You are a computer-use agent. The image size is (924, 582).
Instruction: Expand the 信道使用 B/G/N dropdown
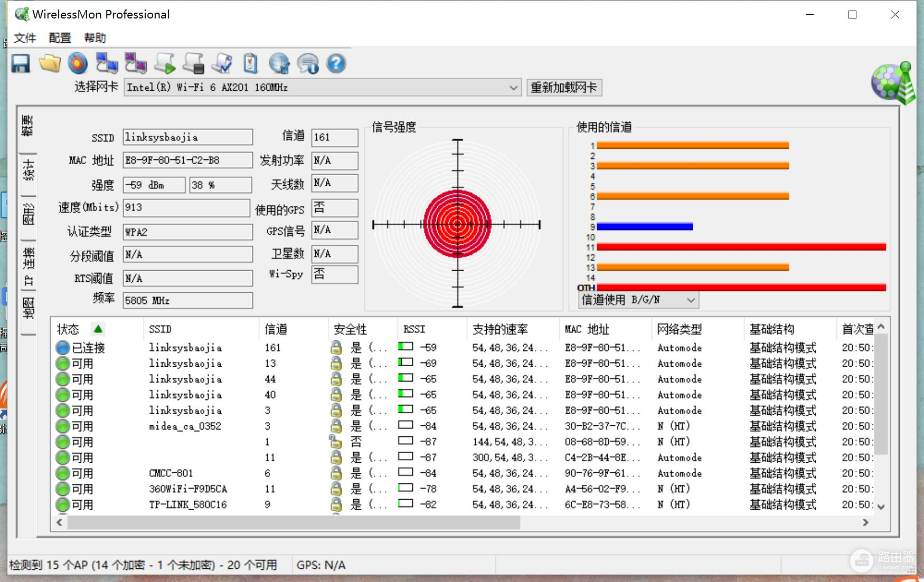click(x=638, y=300)
